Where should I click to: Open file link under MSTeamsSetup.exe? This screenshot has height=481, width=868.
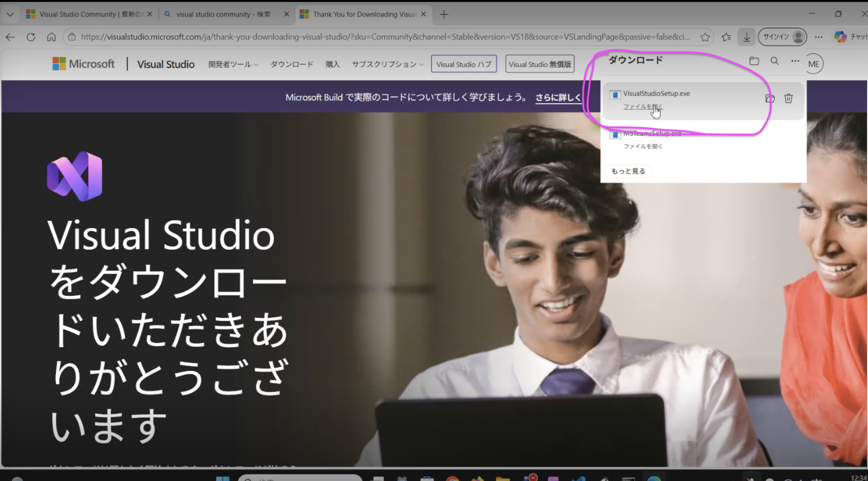(x=643, y=146)
